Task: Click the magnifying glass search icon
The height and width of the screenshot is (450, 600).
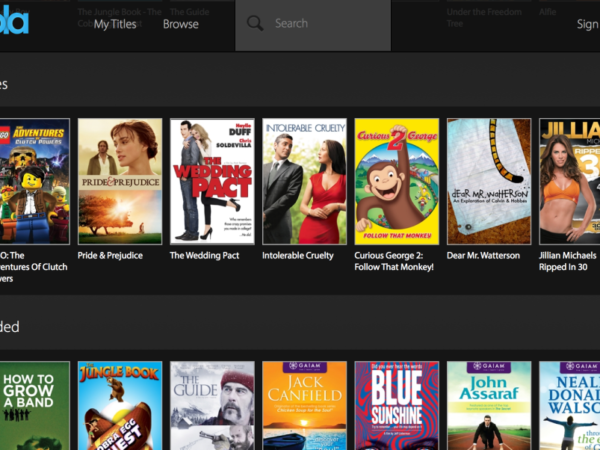Action: coord(255,23)
